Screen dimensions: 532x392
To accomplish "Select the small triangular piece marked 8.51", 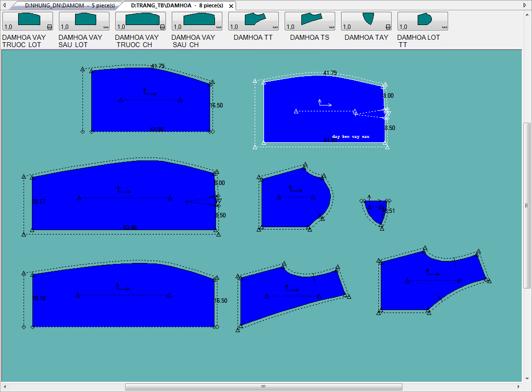I will click(x=375, y=209).
